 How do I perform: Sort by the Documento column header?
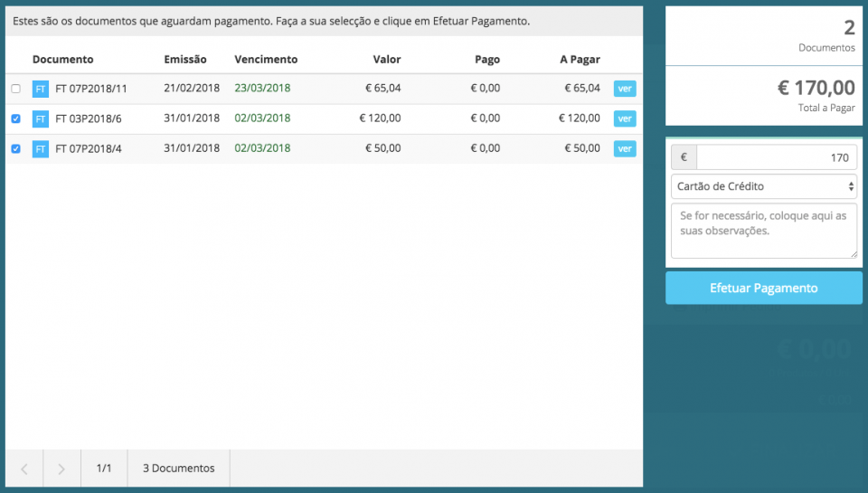click(62, 60)
